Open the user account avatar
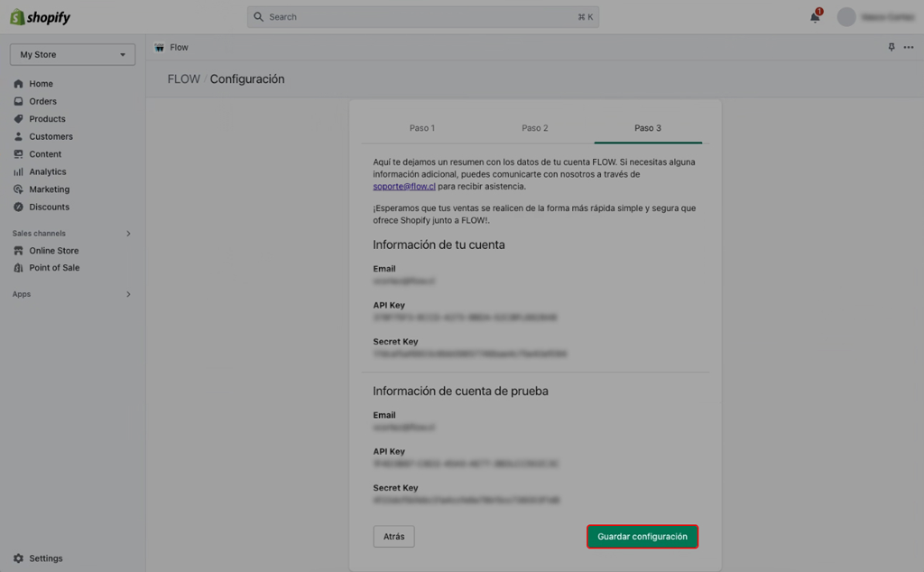 (846, 17)
